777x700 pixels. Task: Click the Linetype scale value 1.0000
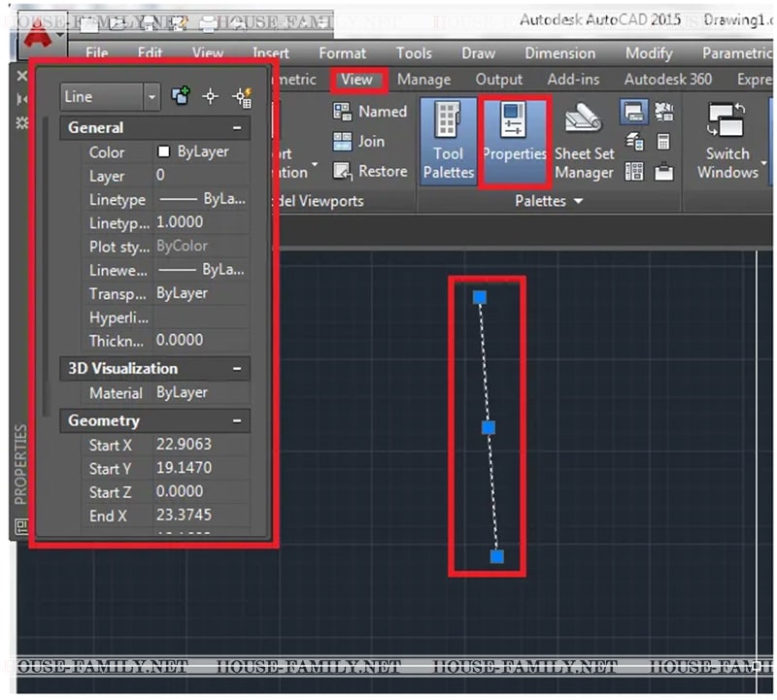[x=202, y=222]
